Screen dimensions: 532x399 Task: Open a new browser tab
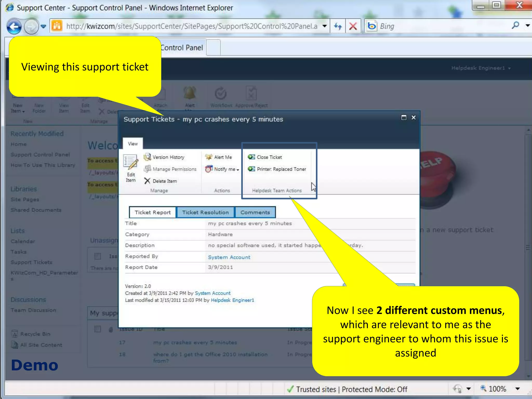point(214,48)
